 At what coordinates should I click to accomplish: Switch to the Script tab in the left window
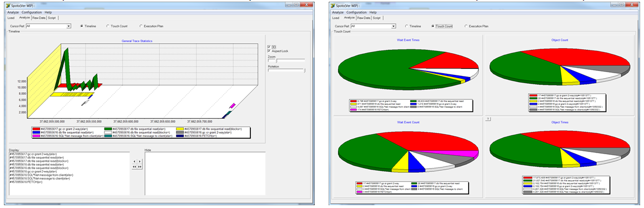click(x=52, y=18)
